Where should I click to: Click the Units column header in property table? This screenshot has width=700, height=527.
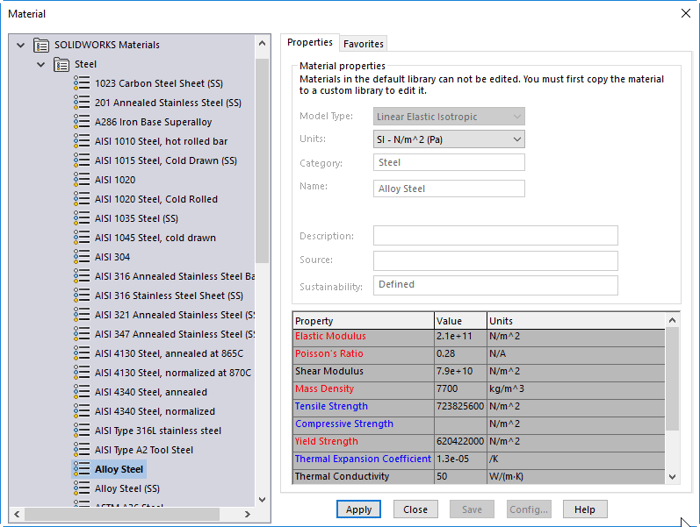pos(576,321)
